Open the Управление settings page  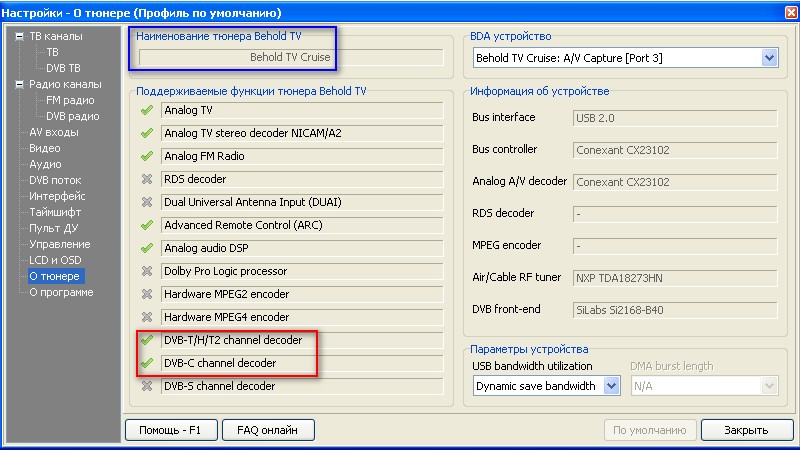point(60,244)
